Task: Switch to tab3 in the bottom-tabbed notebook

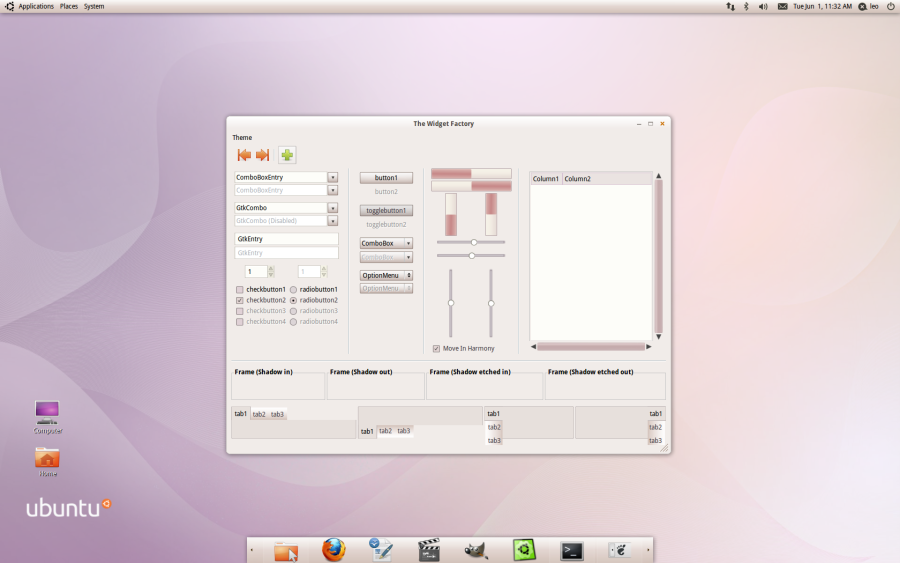Action: click(x=404, y=431)
